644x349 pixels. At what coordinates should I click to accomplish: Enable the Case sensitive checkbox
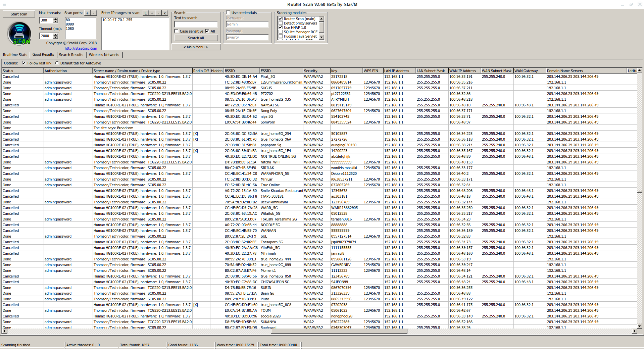coord(177,31)
